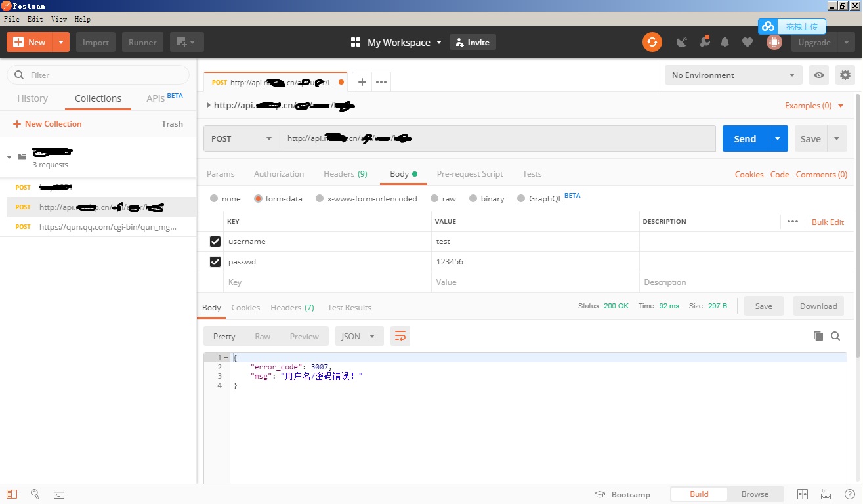Open the Runner button
The image size is (863, 504).
point(142,43)
